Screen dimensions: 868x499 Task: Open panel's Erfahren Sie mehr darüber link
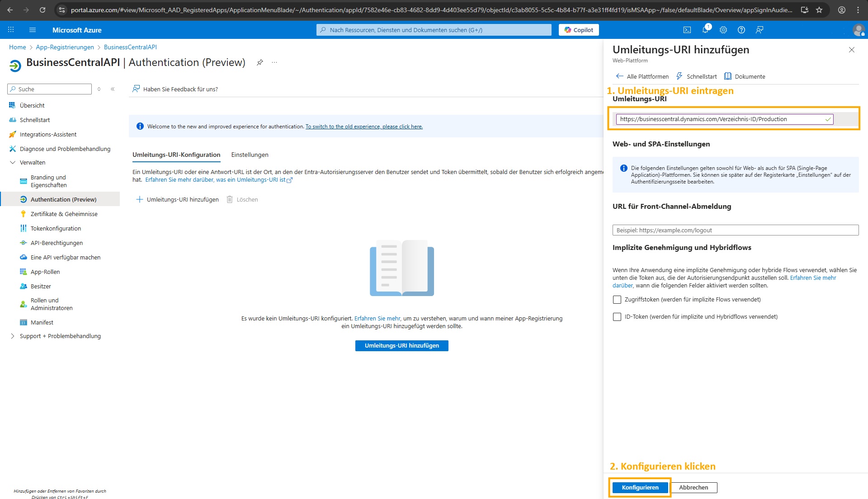pos(813,278)
